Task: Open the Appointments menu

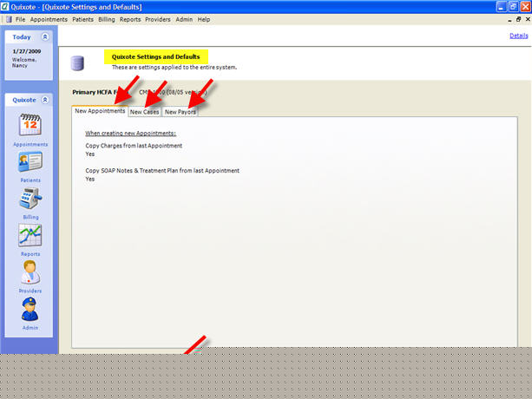Action: click(x=49, y=19)
